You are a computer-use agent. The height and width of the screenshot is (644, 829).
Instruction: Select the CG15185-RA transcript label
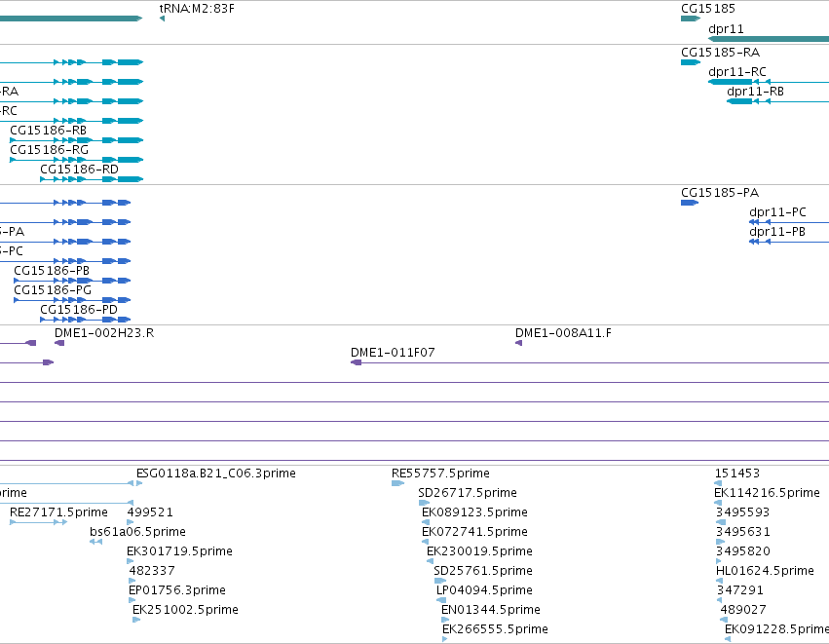pos(720,53)
